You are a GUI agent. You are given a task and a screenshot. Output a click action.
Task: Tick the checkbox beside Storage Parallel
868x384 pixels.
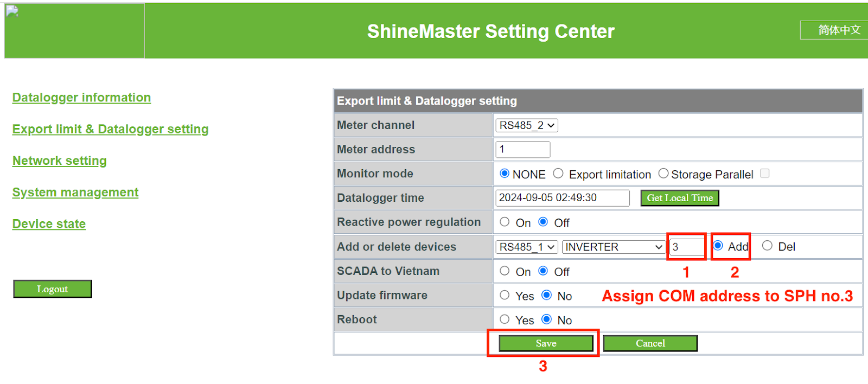tap(765, 174)
